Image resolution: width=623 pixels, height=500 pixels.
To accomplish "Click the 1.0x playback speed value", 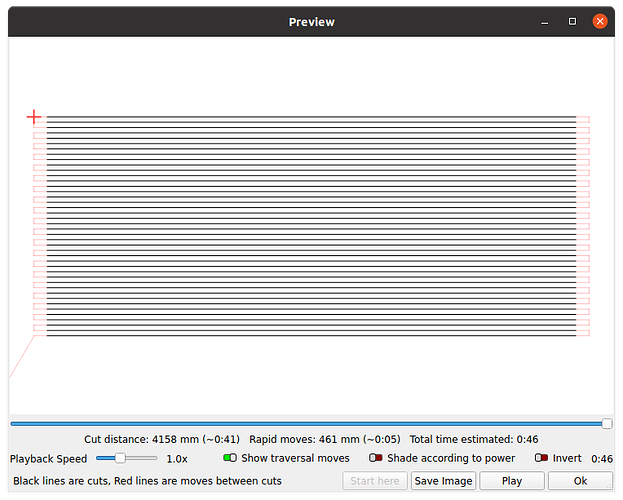I will (177, 459).
